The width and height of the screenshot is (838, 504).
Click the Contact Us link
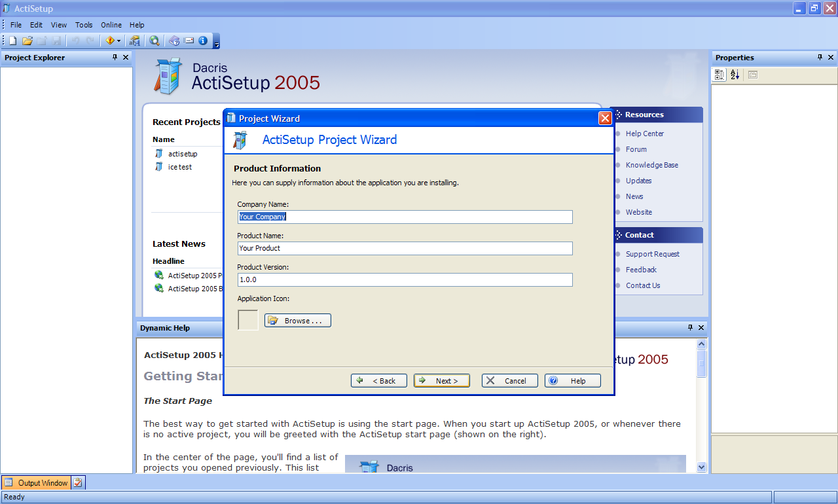coord(643,285)
